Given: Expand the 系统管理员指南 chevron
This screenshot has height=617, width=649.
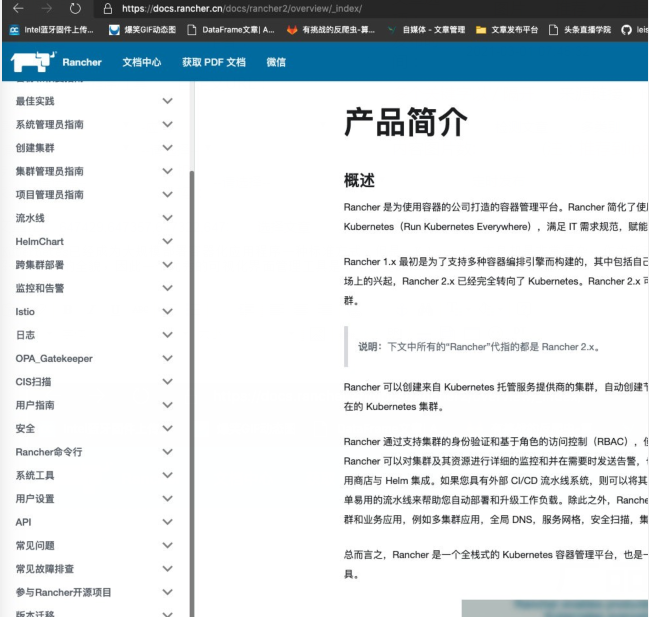Looking at the screenshot, I should click(167, 124).
